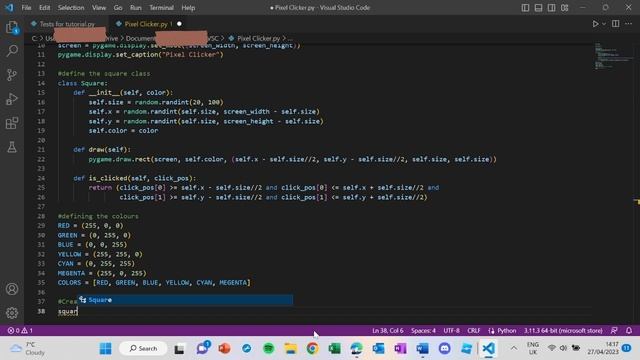Open File Explorer from the taskbar

tap(290, 349)
